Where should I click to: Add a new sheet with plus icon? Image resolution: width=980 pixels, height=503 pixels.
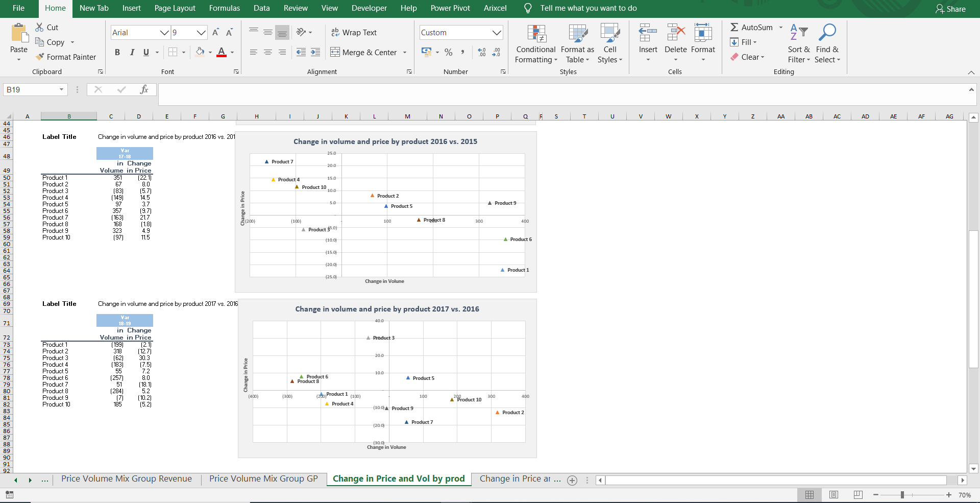pos(572,480)
